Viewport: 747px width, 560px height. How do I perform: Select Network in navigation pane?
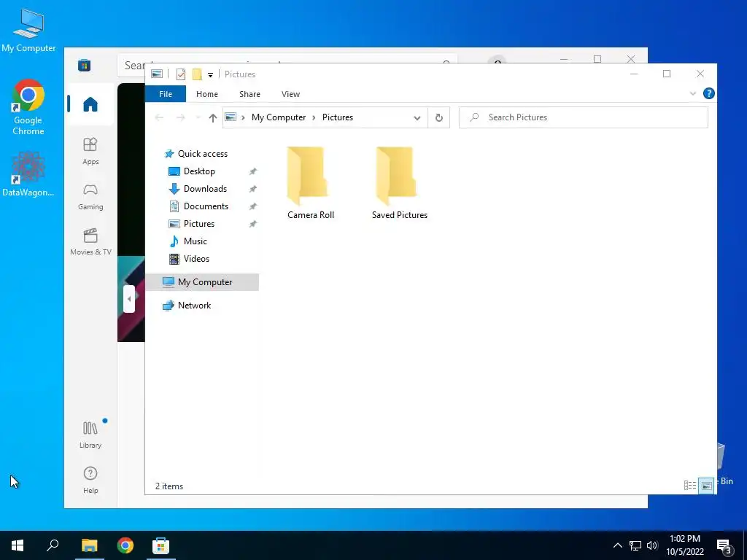(194, 306)
